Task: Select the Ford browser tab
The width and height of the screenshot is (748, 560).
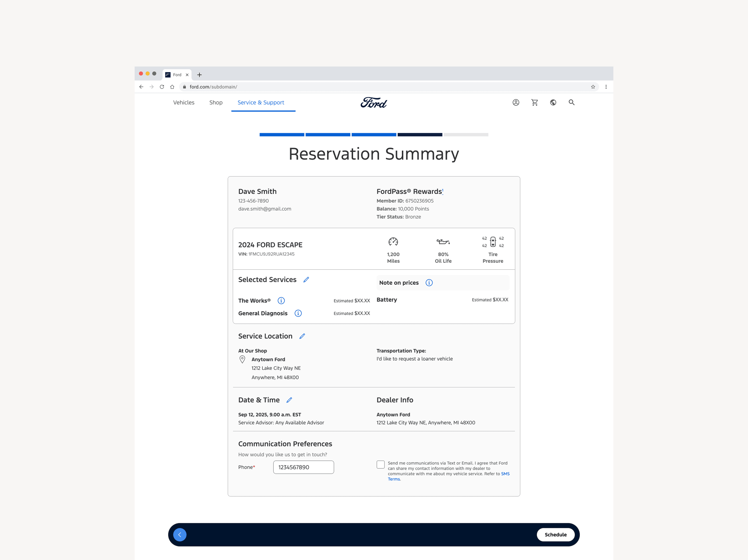Action: coord(177,75)
